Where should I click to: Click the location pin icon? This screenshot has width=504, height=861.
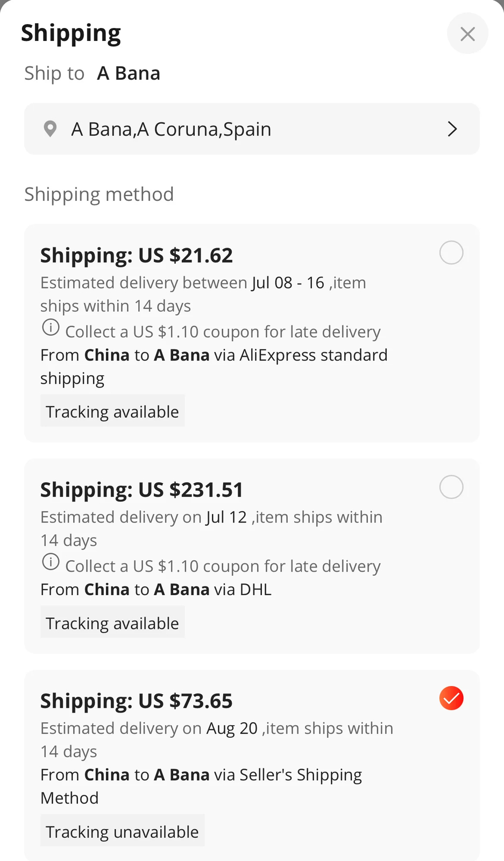point(50,129)
